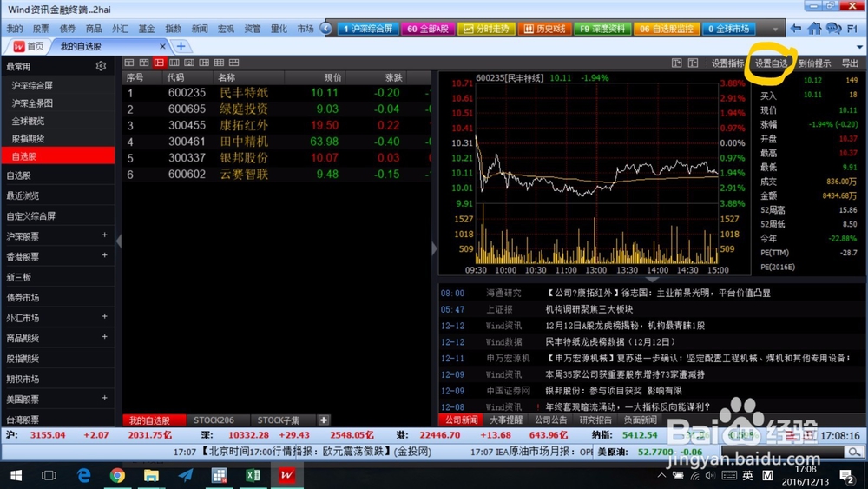Add watchlist group with bottom plus
The image size is (868, 489).
324,420
